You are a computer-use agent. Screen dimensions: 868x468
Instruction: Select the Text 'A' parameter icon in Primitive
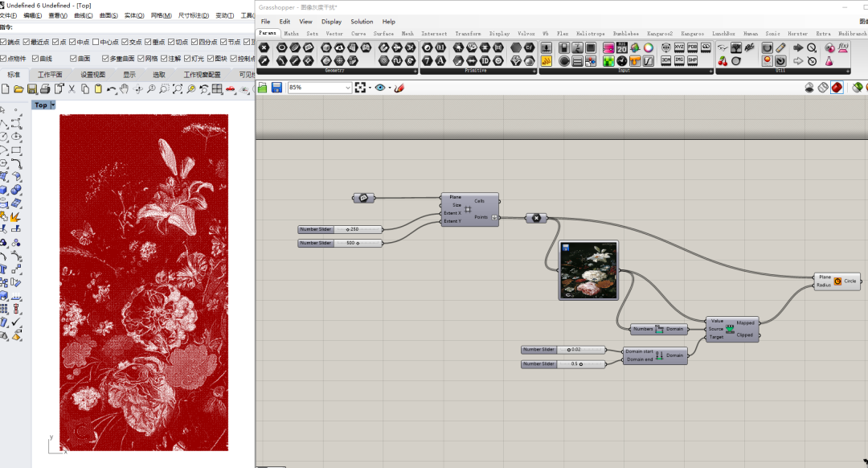tap(440, 60)
